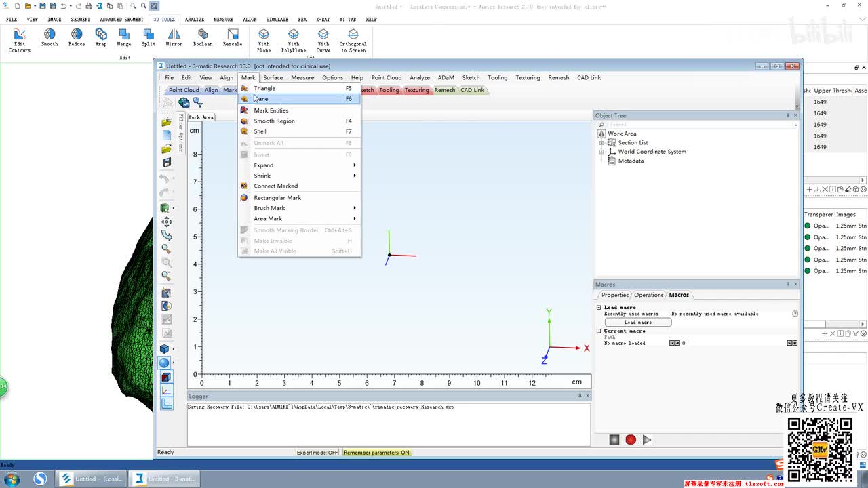Image resolution: width=868 pixels, height=488 pixels.
Task: Open the Brush Mark submenu
Action: (299, 208)
